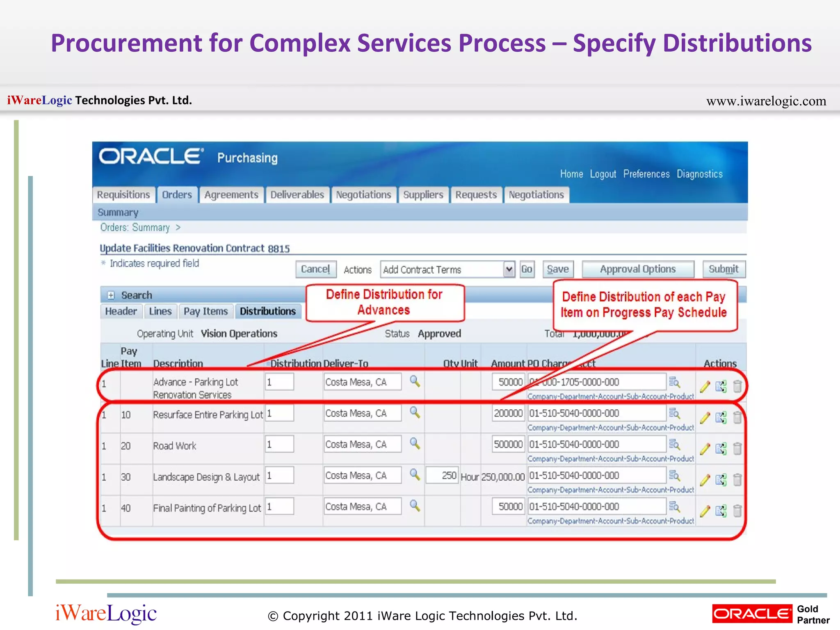The height and width of the screenshot is (630, 840).
Task: Click the Go button
Action: [x=527, y=269]
